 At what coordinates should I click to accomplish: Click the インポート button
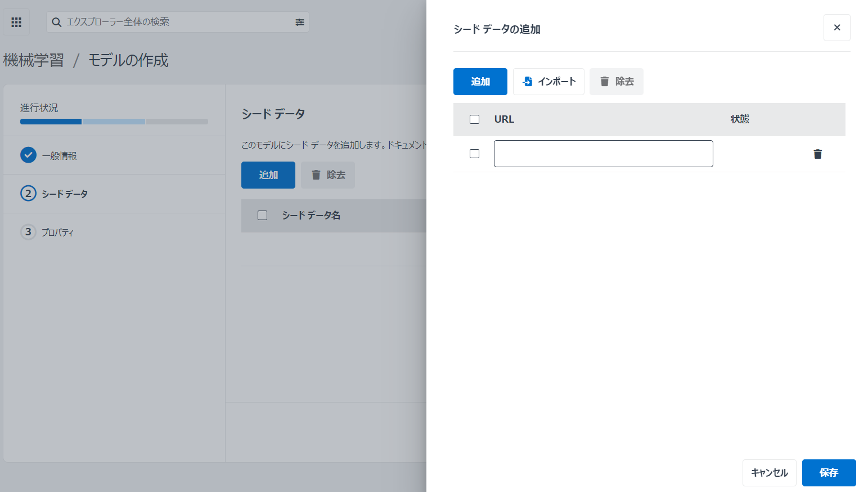[548, 81]
